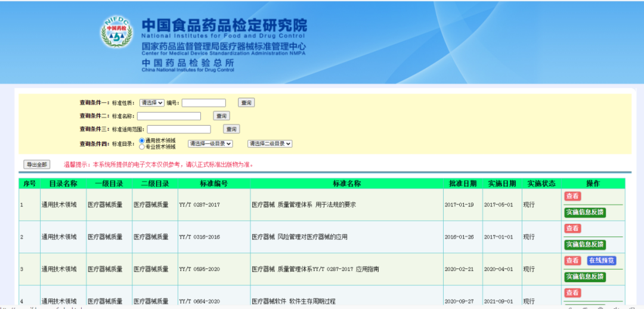Click the 标准名称 column header

(346, 183)
